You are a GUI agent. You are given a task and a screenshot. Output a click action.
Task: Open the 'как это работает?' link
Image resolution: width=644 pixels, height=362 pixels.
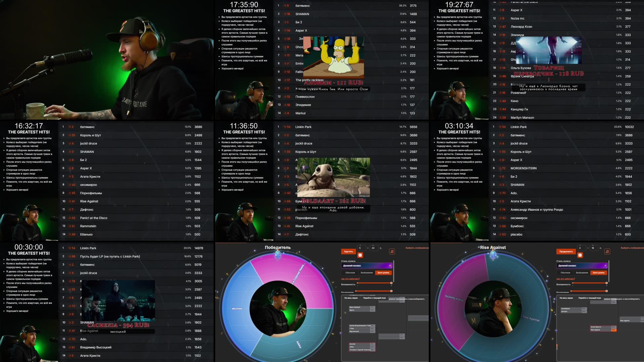coord(350,279)
